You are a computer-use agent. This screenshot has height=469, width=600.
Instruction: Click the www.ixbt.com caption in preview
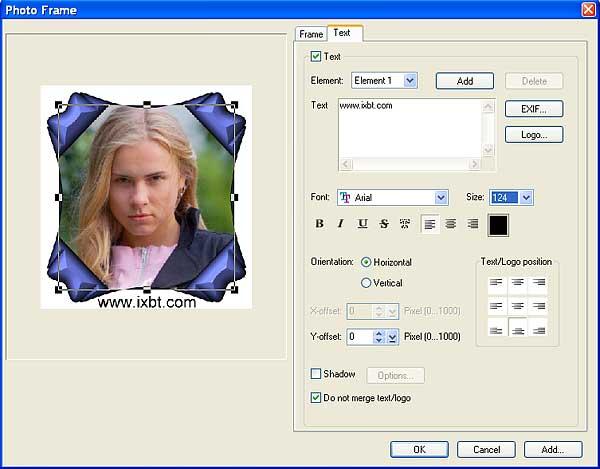(x=147, y=302)
